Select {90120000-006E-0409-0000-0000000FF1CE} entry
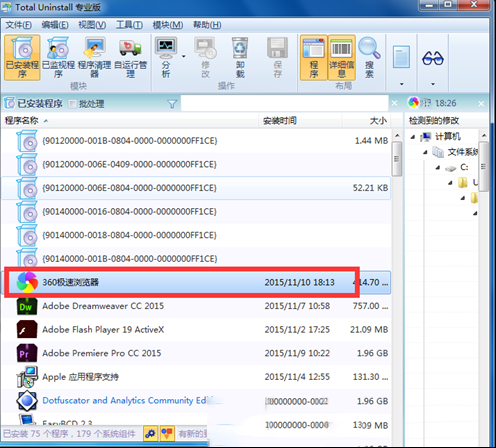 196,164
